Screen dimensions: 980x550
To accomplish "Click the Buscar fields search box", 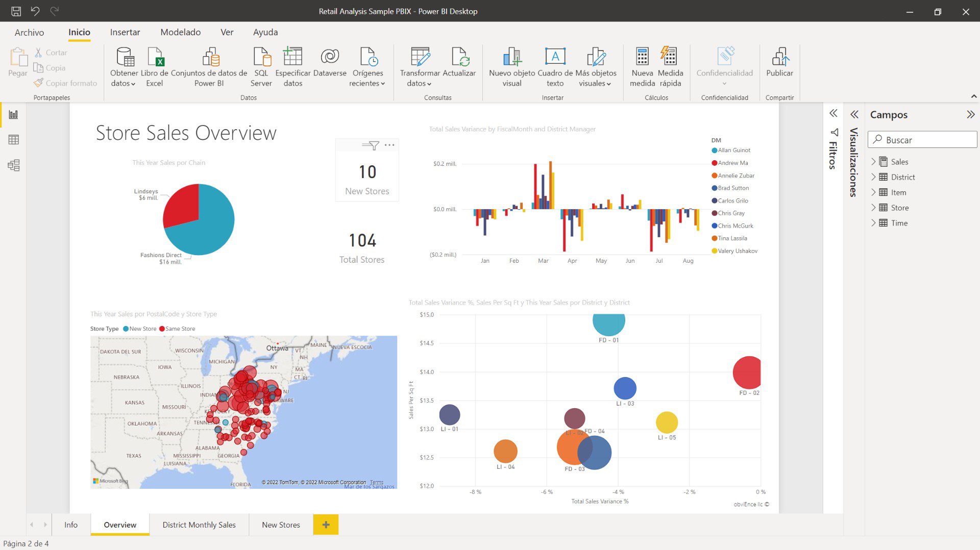I will (x=922, y=140).
